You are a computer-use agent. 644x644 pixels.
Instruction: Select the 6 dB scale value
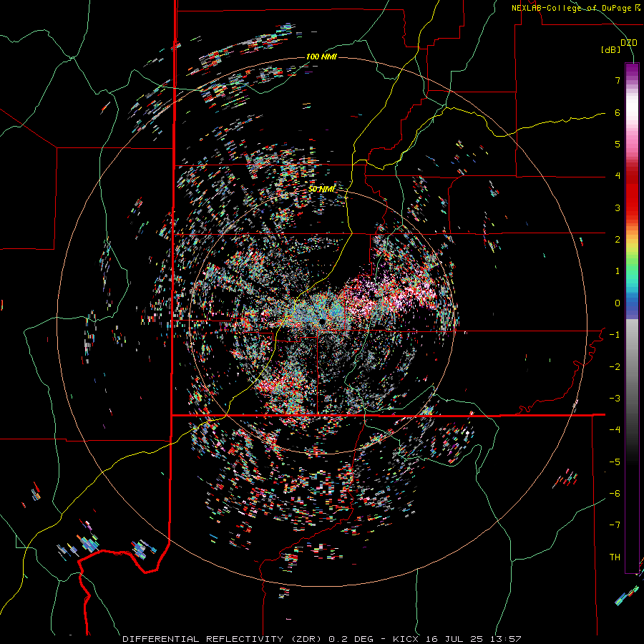pyautogui.click(x=618, y=112)
